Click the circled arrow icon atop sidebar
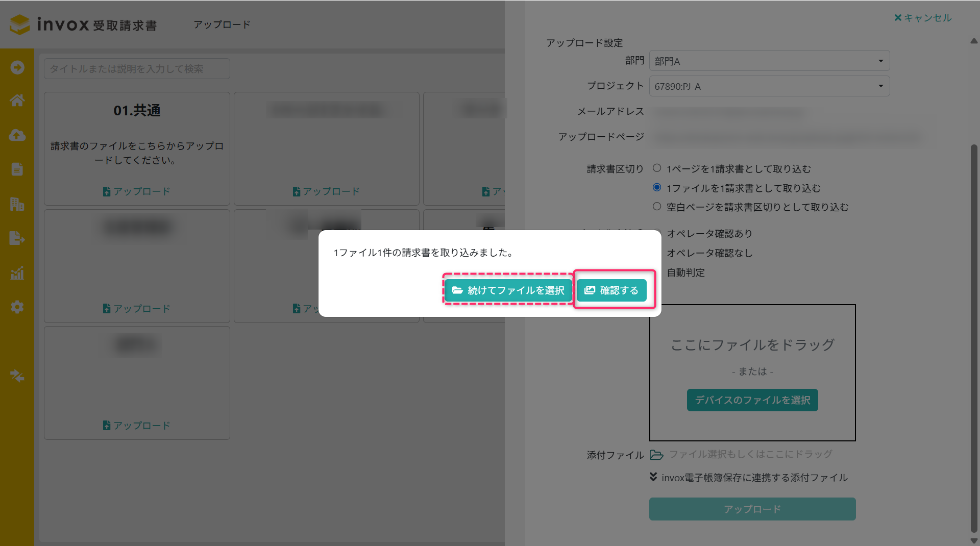 click(17, 67)
